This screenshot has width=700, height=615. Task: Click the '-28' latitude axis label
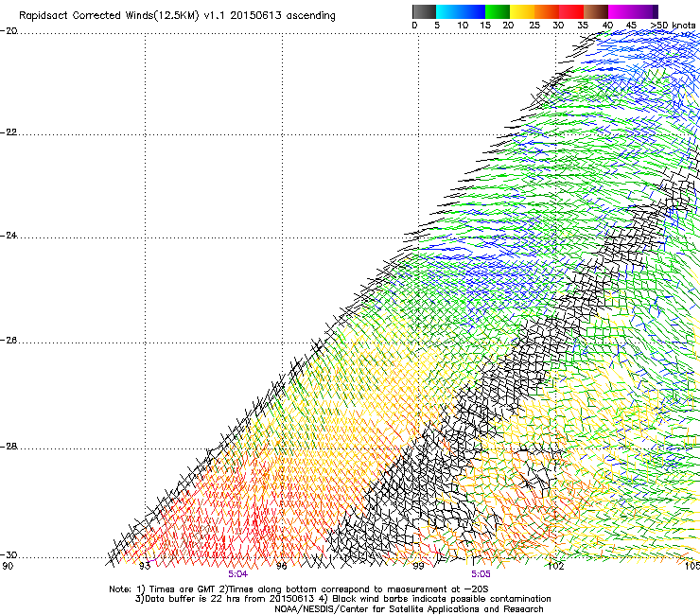click(9, 447)
